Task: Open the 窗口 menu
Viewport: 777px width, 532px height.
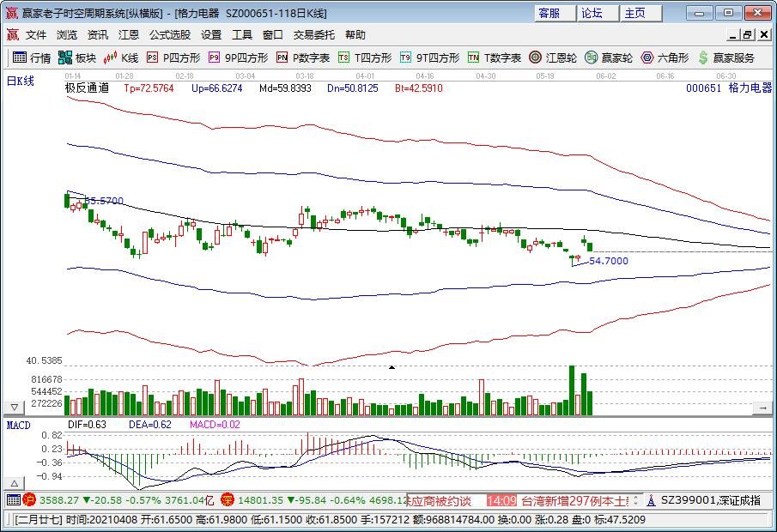Action: coord(272,34)
